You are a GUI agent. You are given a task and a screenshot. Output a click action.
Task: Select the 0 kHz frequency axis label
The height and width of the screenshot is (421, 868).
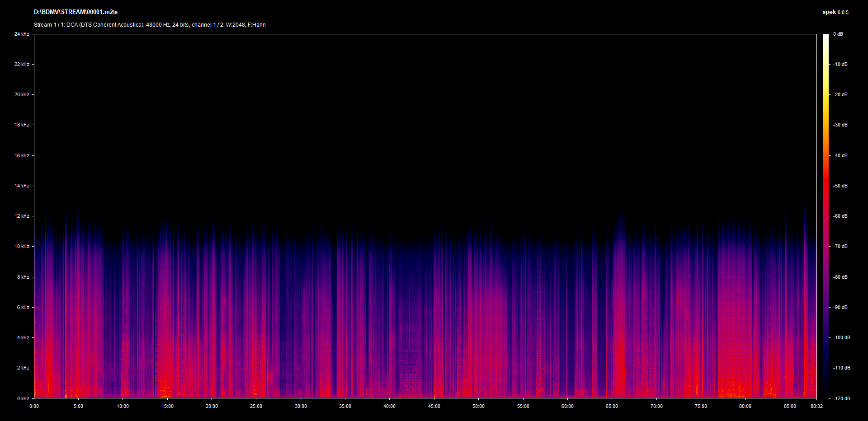point(23,398)
